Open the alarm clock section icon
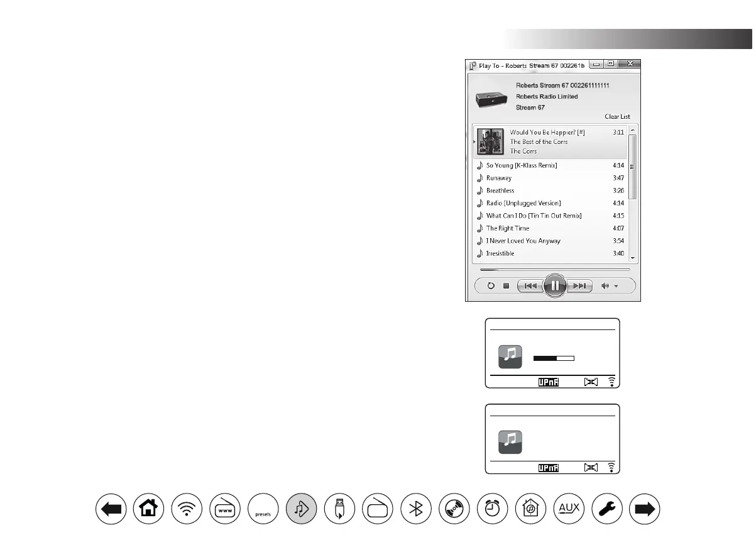The height and width of the screenshot is (535, 756). 492,508
